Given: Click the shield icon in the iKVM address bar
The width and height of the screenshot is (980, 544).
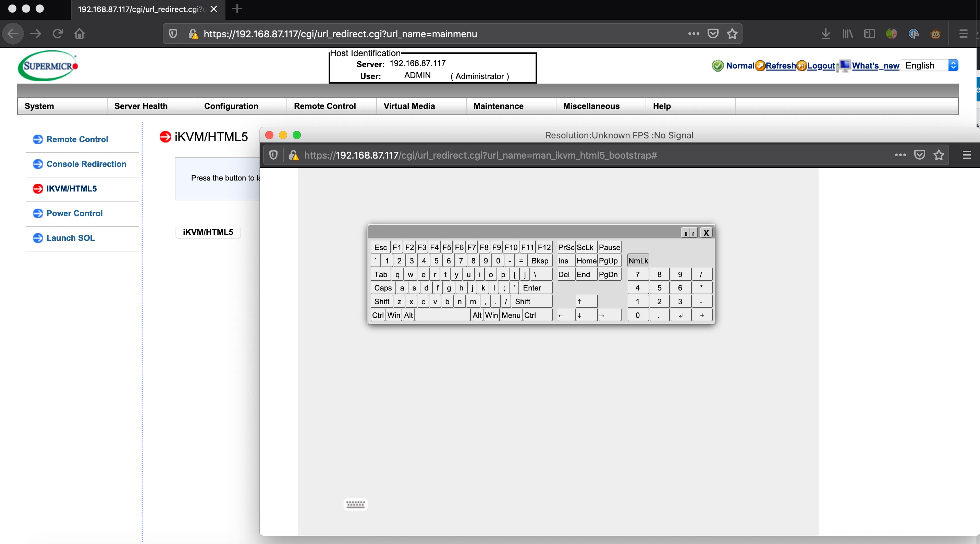Looking at the screenshot, I should [273, 155].
